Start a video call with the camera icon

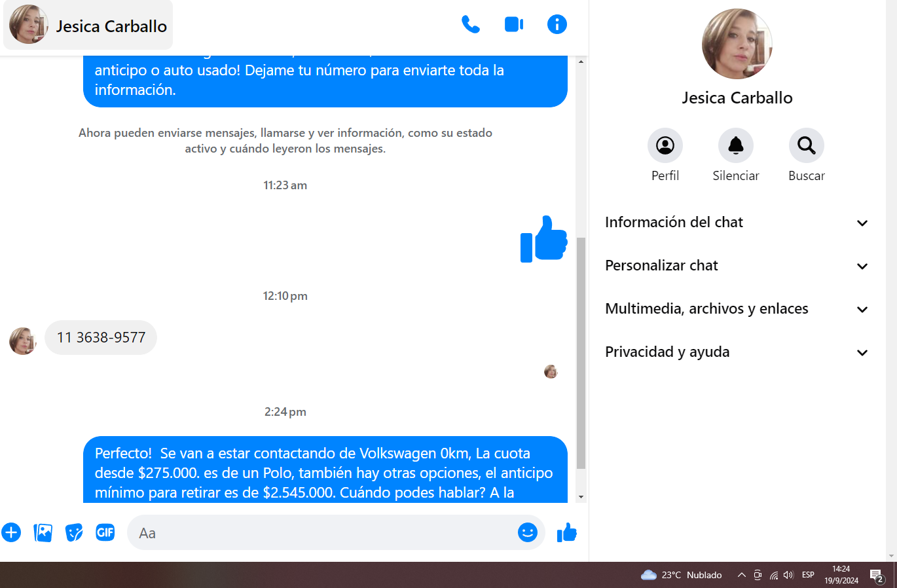pos(513,25)
